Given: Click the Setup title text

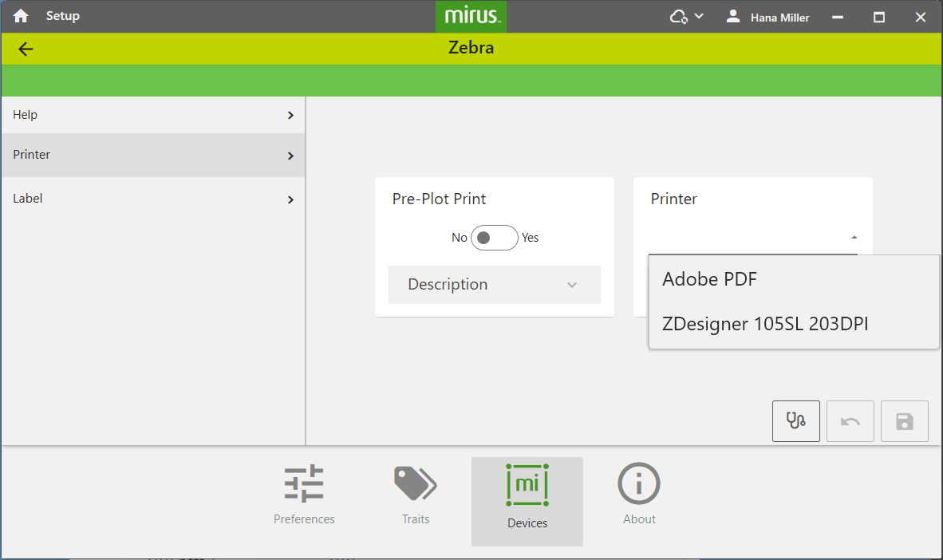Looking at the screenshot, I should 62,16.
